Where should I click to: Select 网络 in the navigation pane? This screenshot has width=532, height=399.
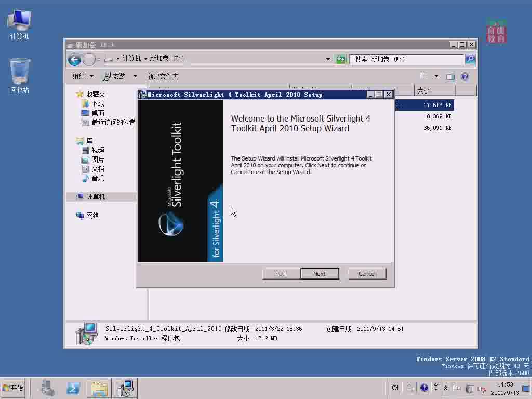[87, 216]
